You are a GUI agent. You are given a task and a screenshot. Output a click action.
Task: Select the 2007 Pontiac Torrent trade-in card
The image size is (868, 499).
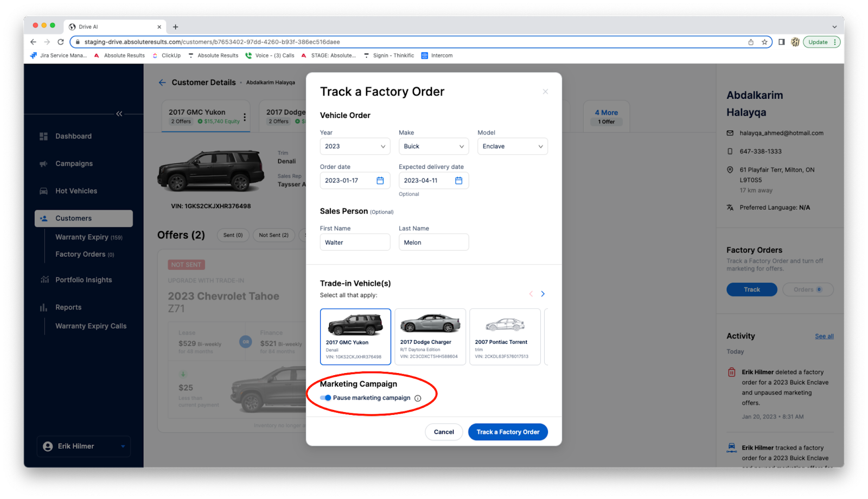[x=505, y=337]
